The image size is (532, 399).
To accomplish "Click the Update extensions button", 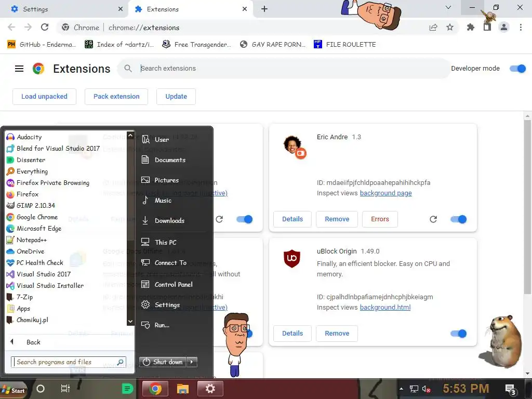I will point(176,97).
